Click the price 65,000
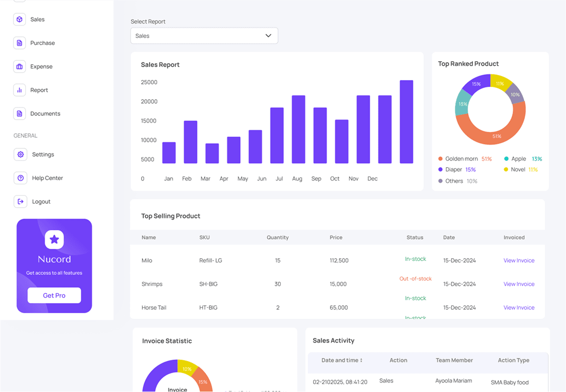This screenshot has width=566, height=392. 339,307
